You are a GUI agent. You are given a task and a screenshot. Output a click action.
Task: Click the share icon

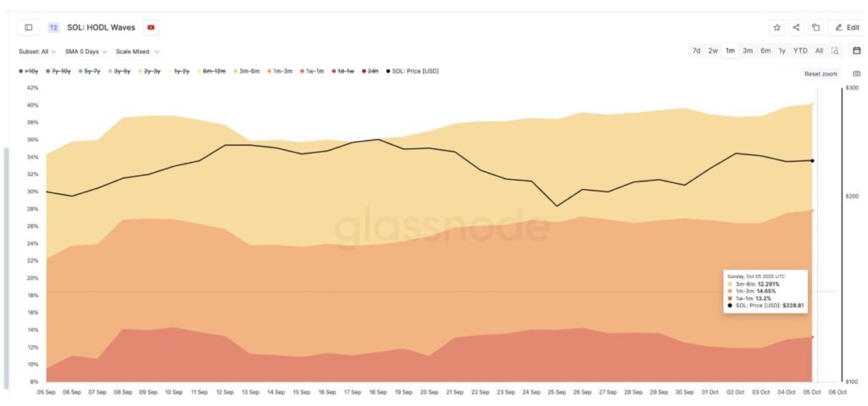pos(797,27)
